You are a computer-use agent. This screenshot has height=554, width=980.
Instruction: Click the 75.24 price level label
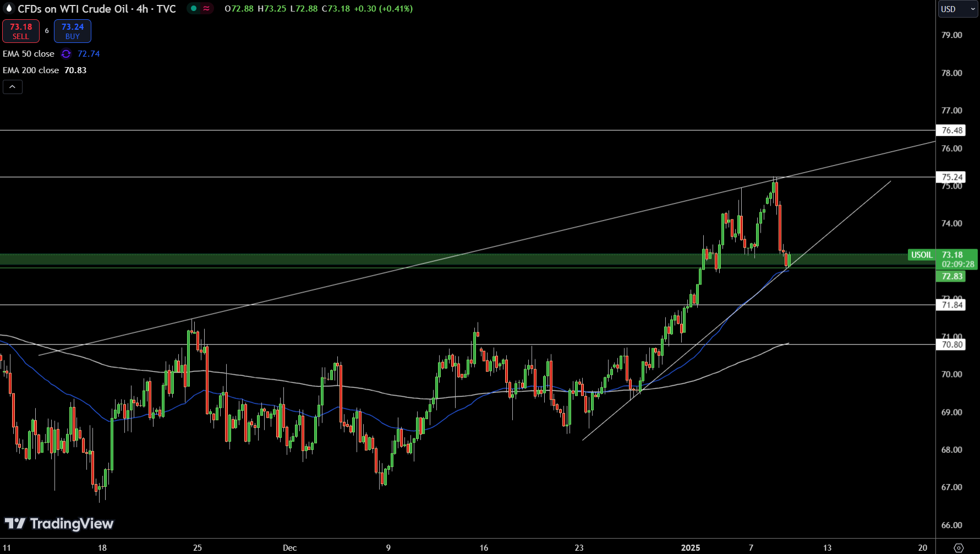[952, 177]
